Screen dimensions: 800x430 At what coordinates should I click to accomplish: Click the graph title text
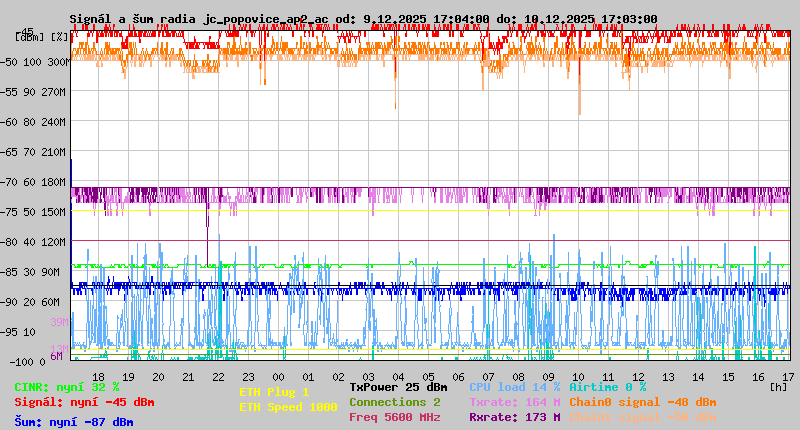tap(363, 19)
